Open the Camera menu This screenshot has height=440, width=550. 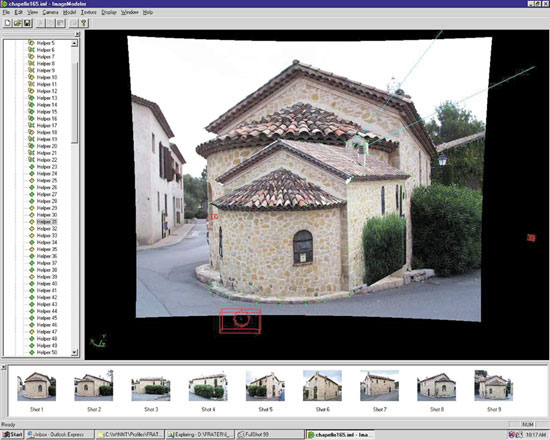51,12
